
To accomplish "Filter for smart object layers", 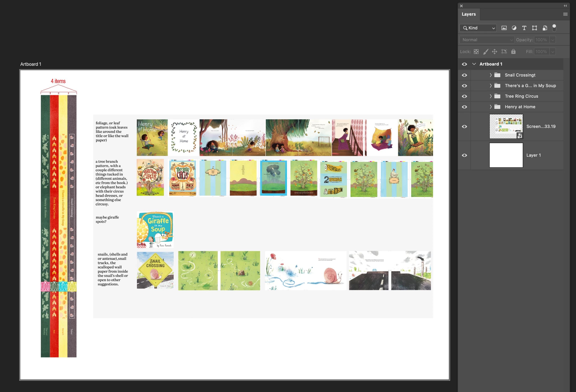I will click(x=544, y=28).
